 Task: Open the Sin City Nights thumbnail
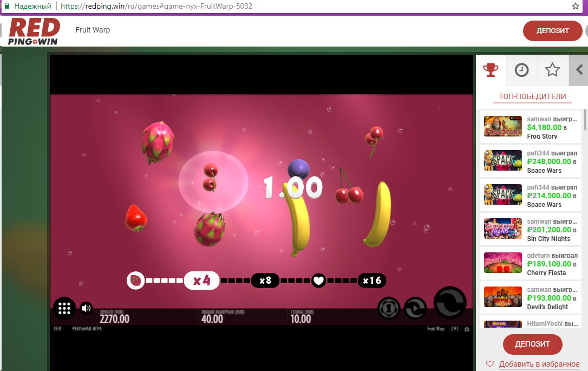502,229
